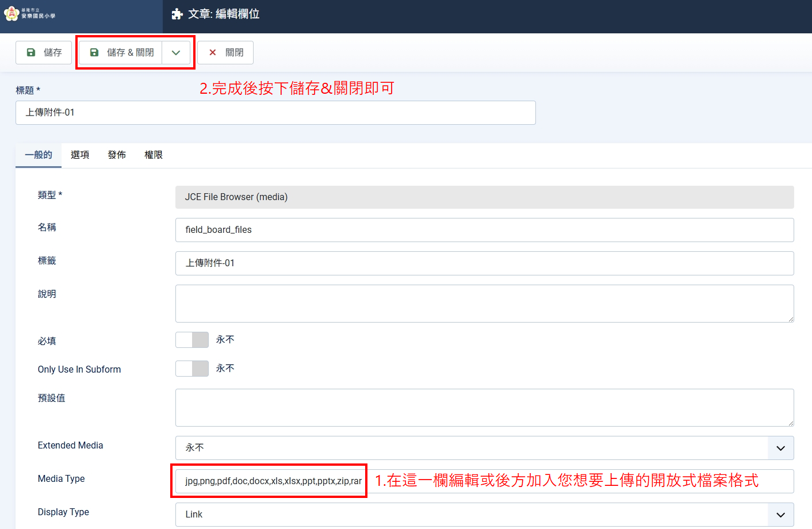Click the save icon on 儲存 & 關閉
The height and width of the screenshot is (529, 812).
point(94,52)
